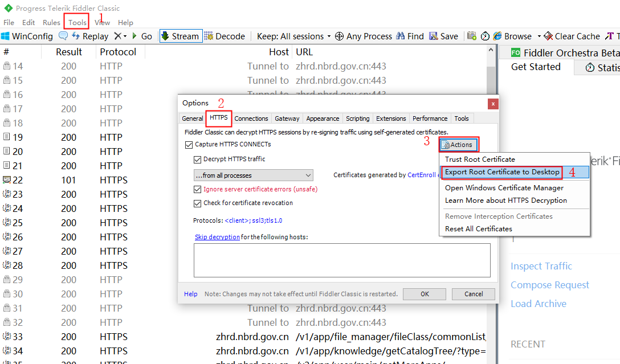Screen dimensions: 620x364
Task: Launch Browse from the toolbar
Action: (x=512, y=36)
